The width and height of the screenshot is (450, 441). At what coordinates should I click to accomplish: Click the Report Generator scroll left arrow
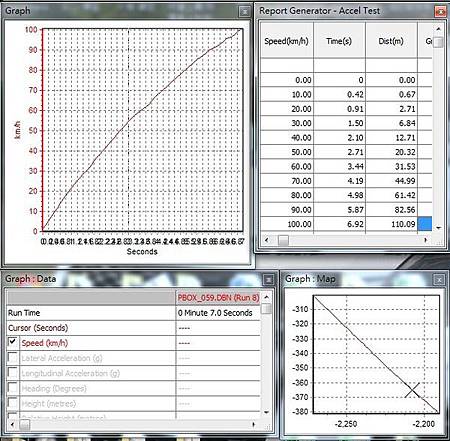tap(266, 240)
